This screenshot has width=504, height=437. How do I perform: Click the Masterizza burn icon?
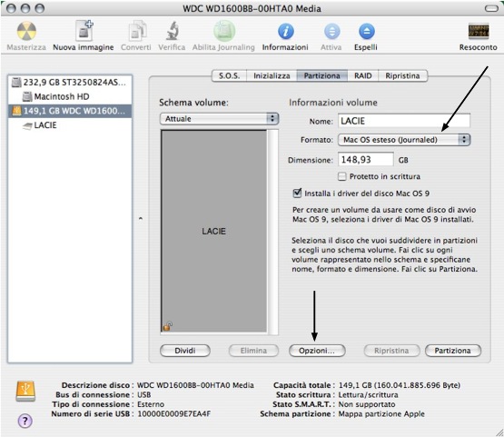pyautogui.click(x=26, y=31)
